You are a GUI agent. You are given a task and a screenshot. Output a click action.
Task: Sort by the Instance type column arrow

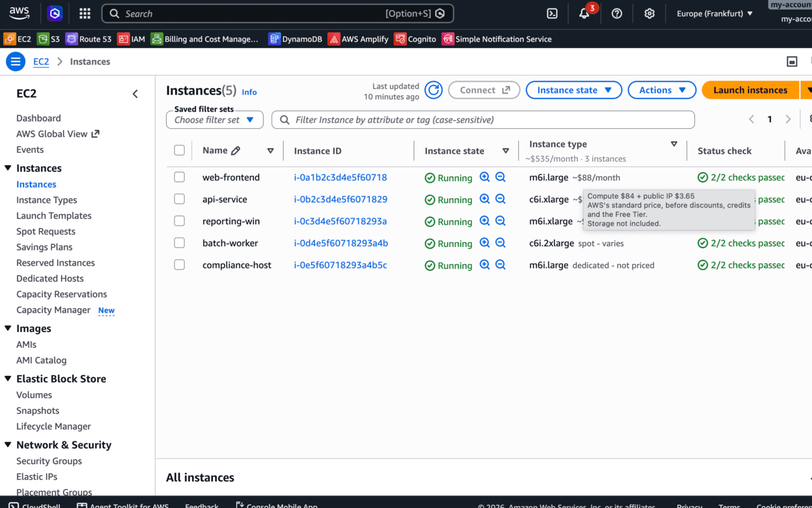coord(674,144)
